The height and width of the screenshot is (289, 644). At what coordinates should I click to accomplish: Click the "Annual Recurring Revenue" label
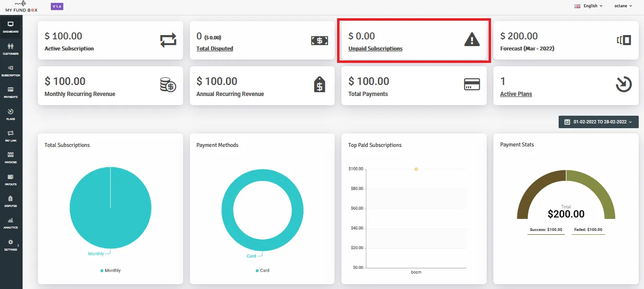[x=230, y=94]
